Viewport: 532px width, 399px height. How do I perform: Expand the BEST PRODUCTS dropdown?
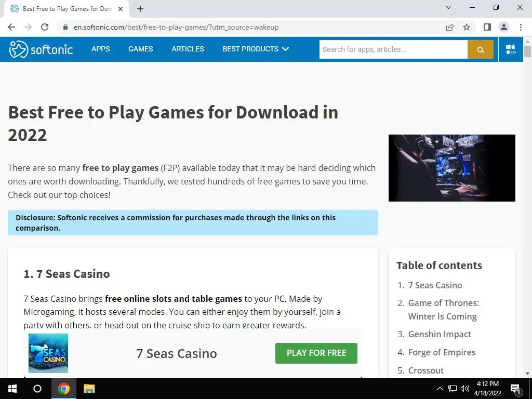[x=256, y=49]
